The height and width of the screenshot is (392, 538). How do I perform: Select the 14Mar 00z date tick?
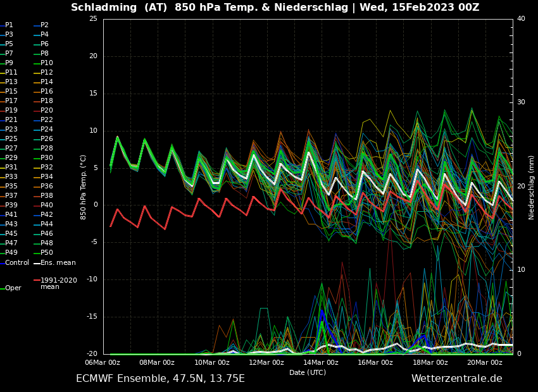tap(321, 363)
